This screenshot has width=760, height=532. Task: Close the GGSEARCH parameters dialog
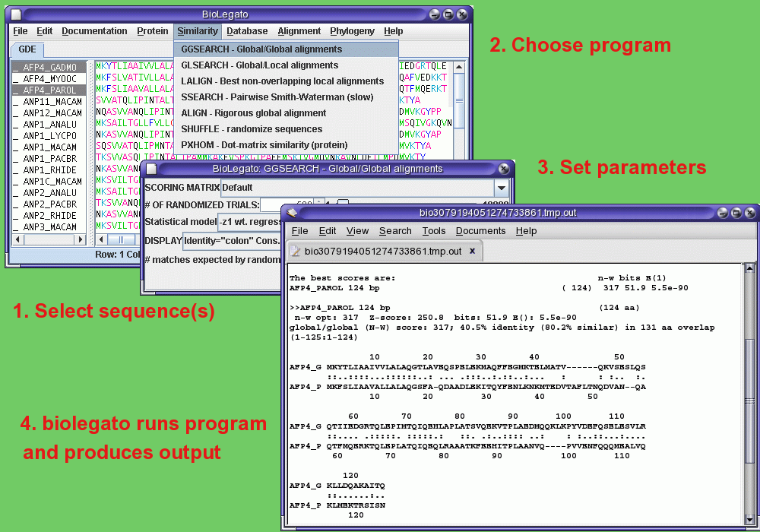[x=504, y=169]
